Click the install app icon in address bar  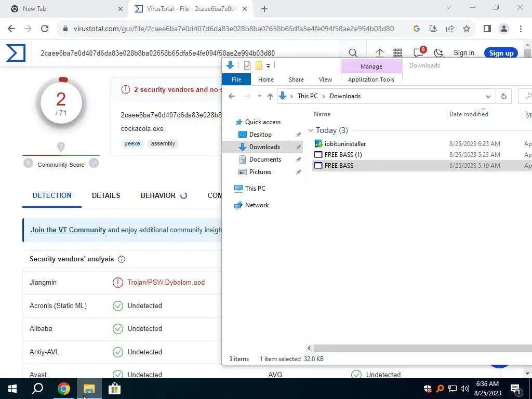[433, 29]
